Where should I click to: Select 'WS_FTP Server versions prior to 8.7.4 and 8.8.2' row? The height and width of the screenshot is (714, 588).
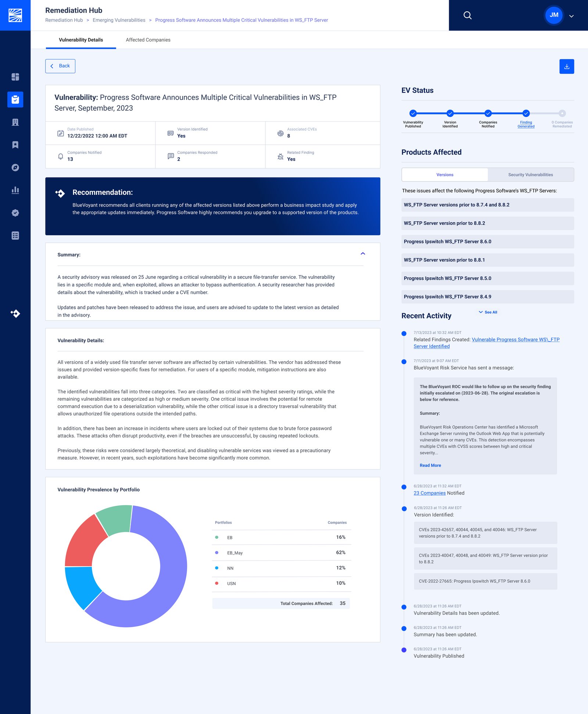coord(488,205)
